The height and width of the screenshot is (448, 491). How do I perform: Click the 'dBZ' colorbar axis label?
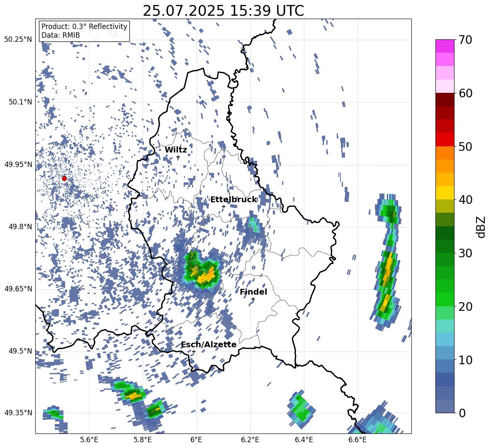tap(481, 227)
